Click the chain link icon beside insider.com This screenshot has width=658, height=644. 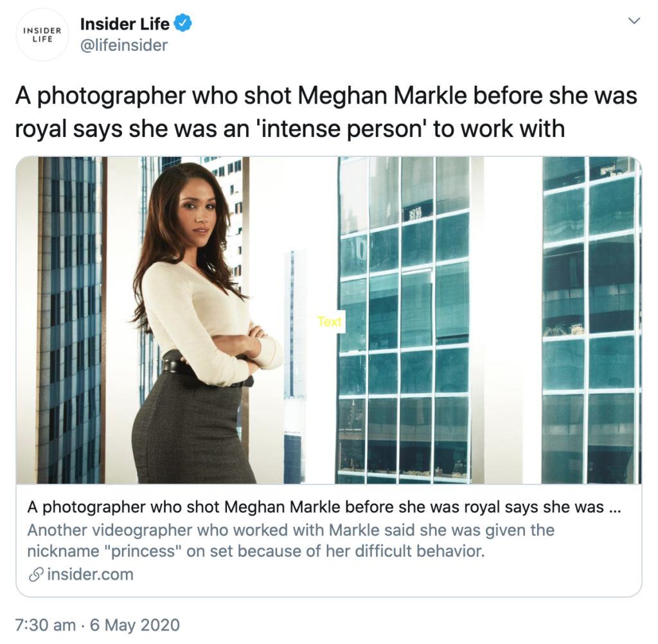tap(36, 574)
